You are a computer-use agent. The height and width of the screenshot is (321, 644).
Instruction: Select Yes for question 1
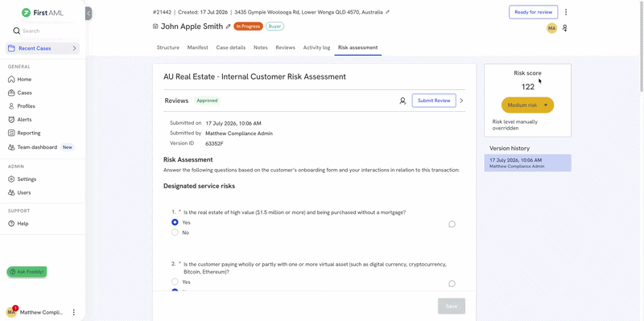point(175,223)
